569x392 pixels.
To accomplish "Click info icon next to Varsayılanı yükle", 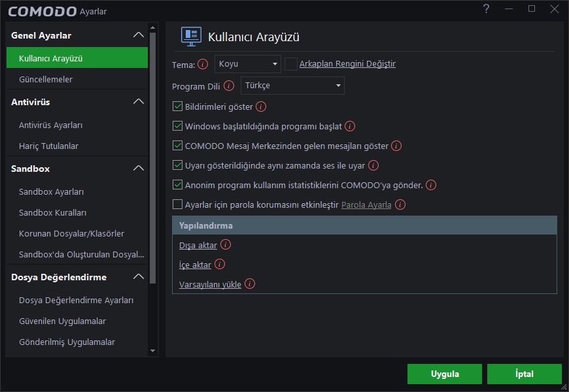I will (x=250, y=284).
